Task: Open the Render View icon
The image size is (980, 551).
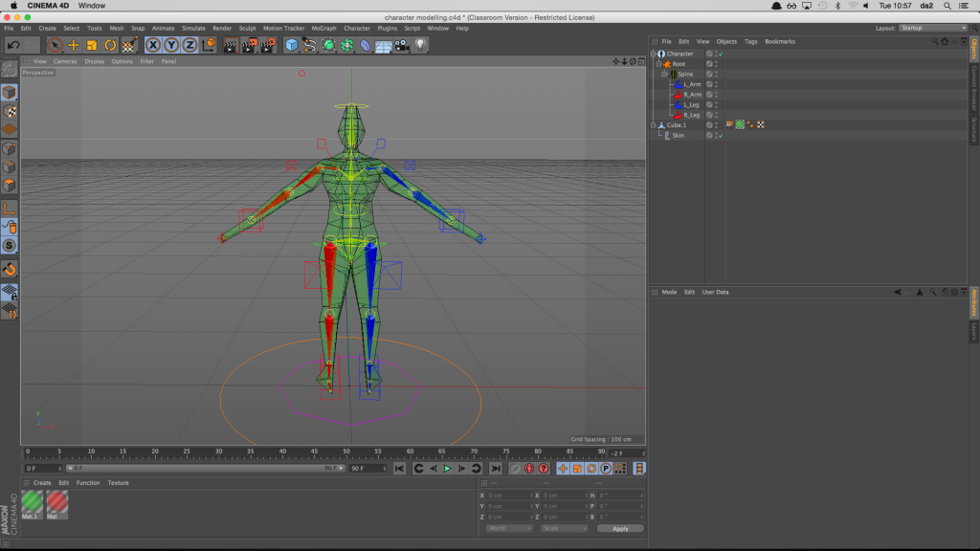Action: [x=230, y=44]
